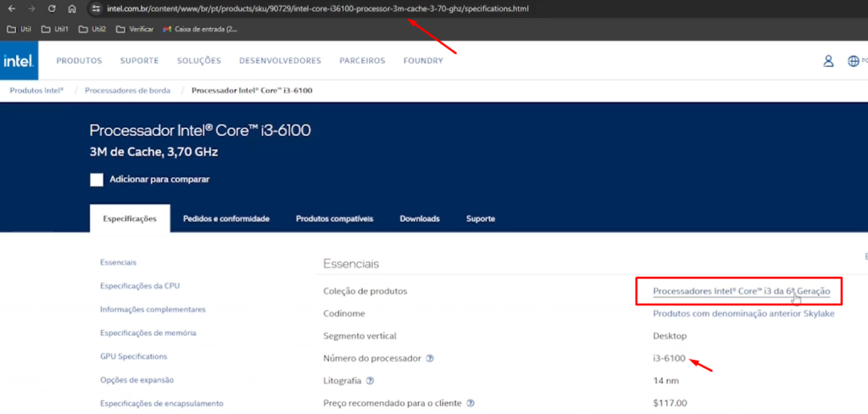This screenshot has height=414, width=868.
Task: Click the Codinome label
Action: click(x=344, y=314)
